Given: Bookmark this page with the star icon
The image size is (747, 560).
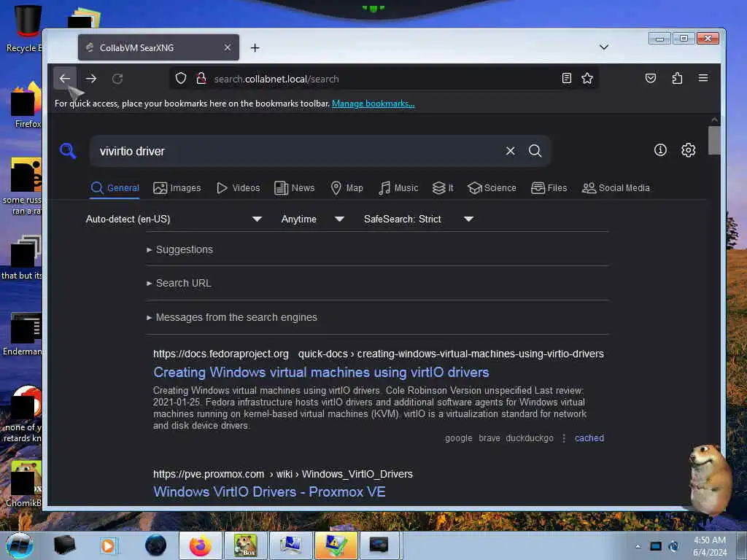Looking at the screenshot, I should click(587, 79).
